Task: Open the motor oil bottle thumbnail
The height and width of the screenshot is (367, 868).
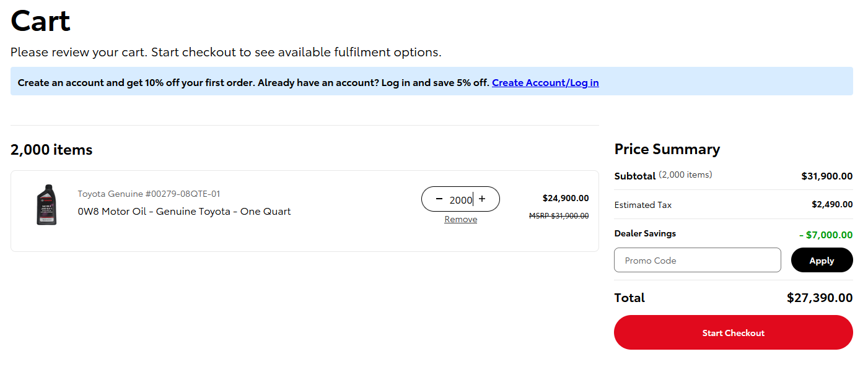Action: coord(46,204)
